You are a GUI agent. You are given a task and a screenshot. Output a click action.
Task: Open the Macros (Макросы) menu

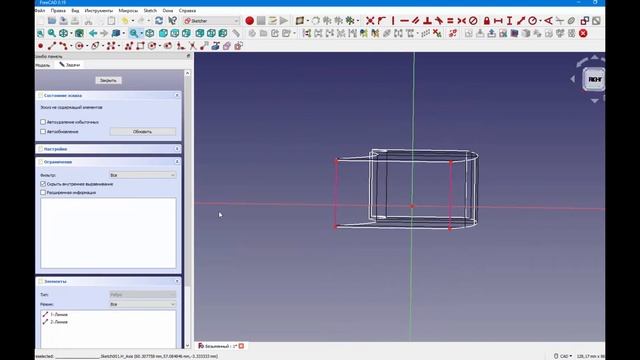128,11
